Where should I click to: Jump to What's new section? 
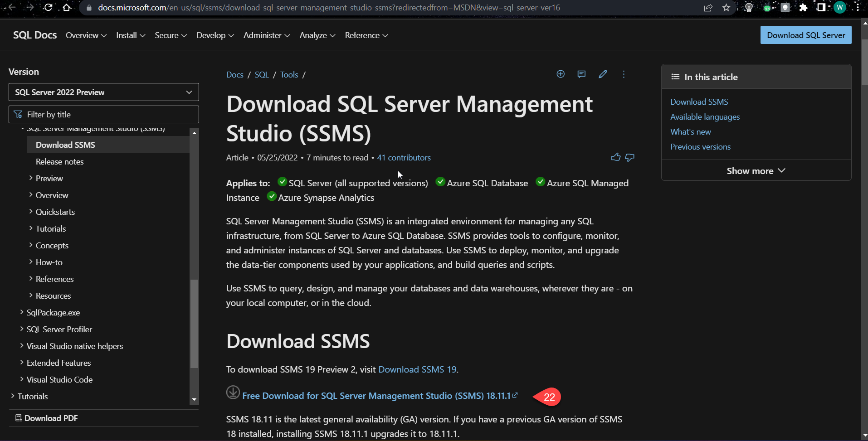[x=690, y=131]
